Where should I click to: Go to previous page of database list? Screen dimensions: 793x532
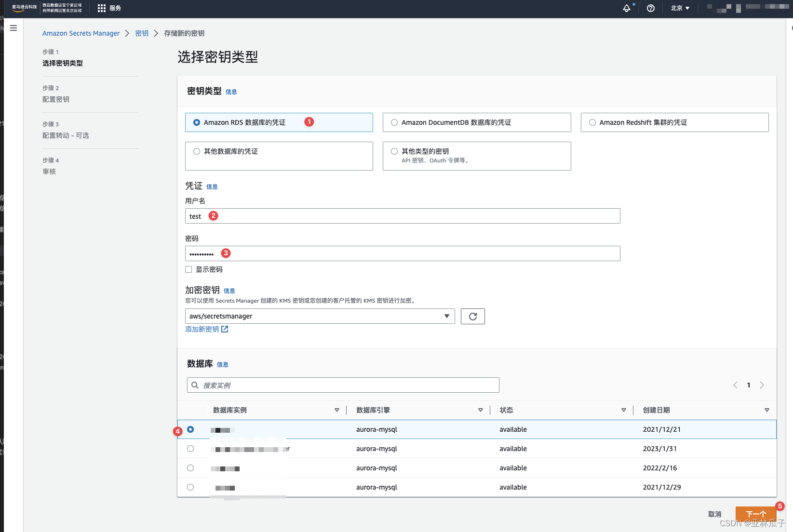(735, 385)
